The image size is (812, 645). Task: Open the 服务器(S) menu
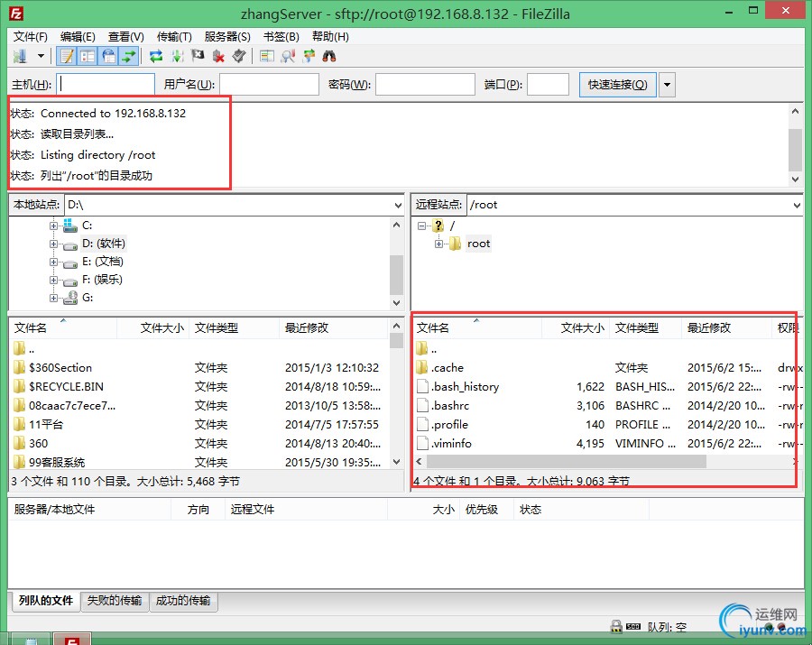tap(227, 37)
